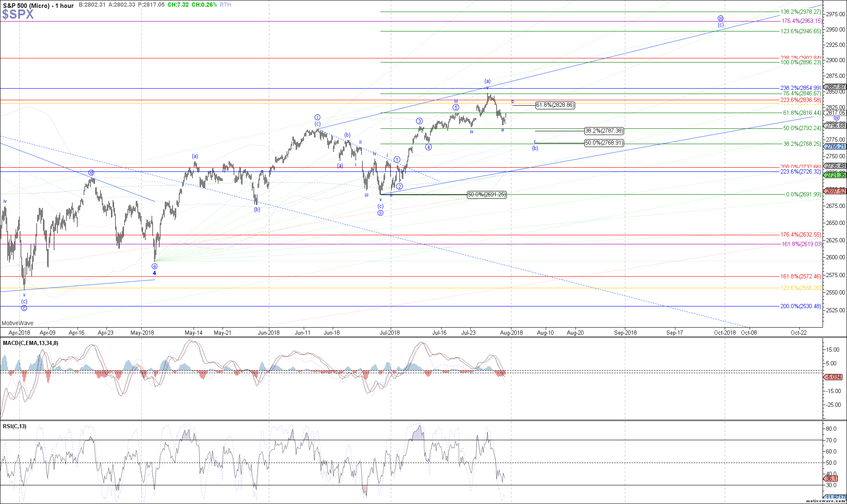847x504 pixels.
Task: Click the RSI(C,13) study title
Action: coord(15,426)
